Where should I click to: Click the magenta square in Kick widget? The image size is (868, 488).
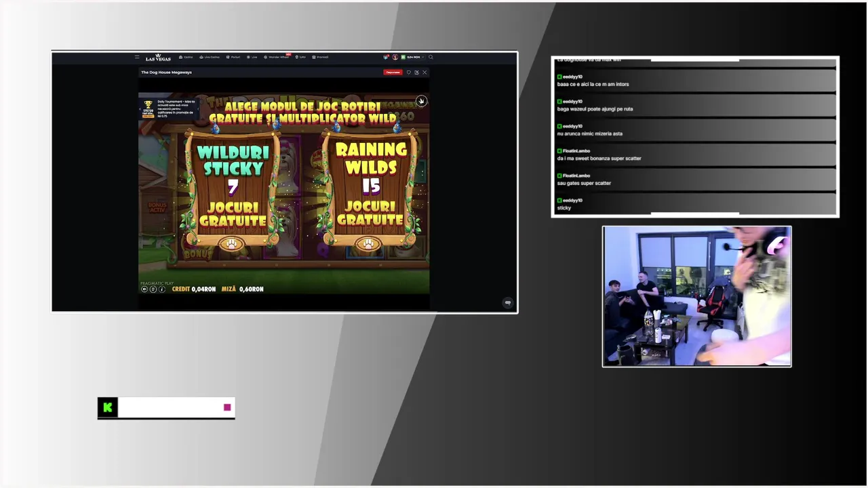click(227, 407)
